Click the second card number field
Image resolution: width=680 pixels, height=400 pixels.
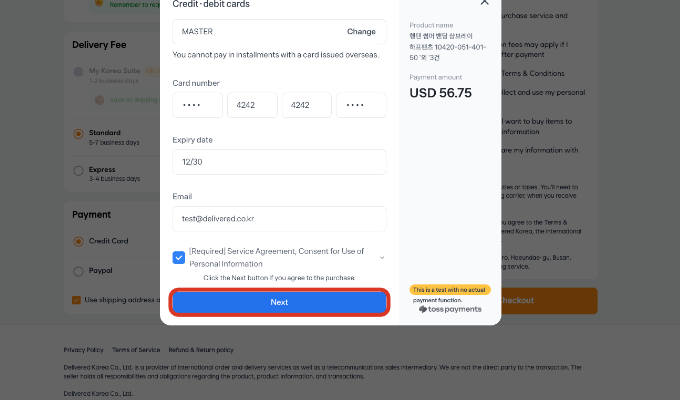252,105
